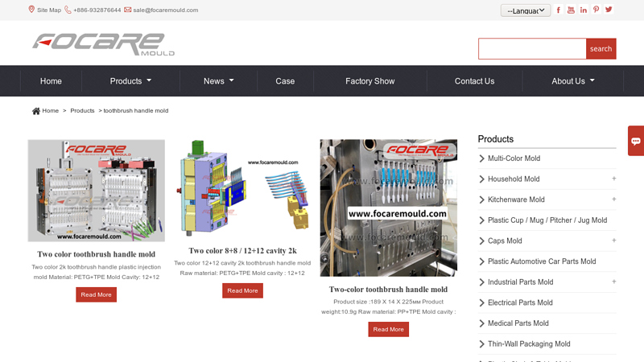Click the chevron icon beside Multi-Color Mold
The height and width of the screenshot is (362, 644).
[481, 158]
